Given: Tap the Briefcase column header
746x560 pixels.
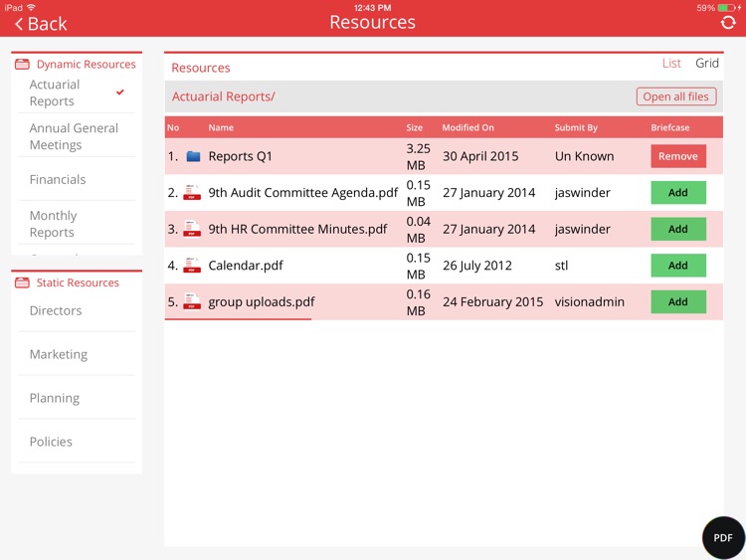Looking at the screenshot, I should pos(670,127).
